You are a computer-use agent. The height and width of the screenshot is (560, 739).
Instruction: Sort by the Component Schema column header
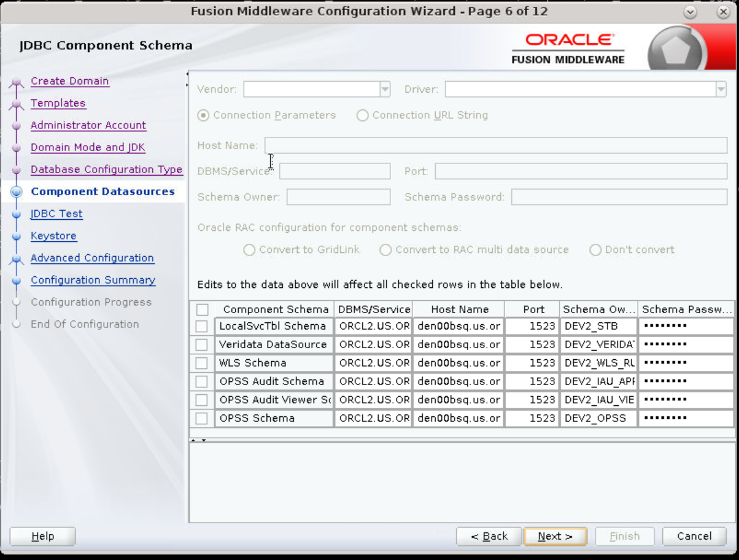pyautogui.click(x=276, y=309)
